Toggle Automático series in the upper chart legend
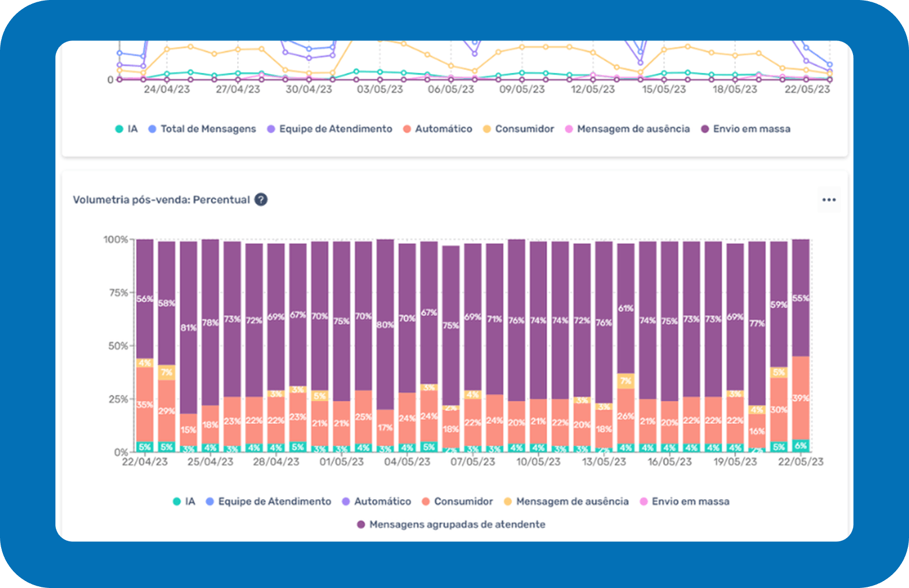The image size is (909, 588). pos(437,129)
